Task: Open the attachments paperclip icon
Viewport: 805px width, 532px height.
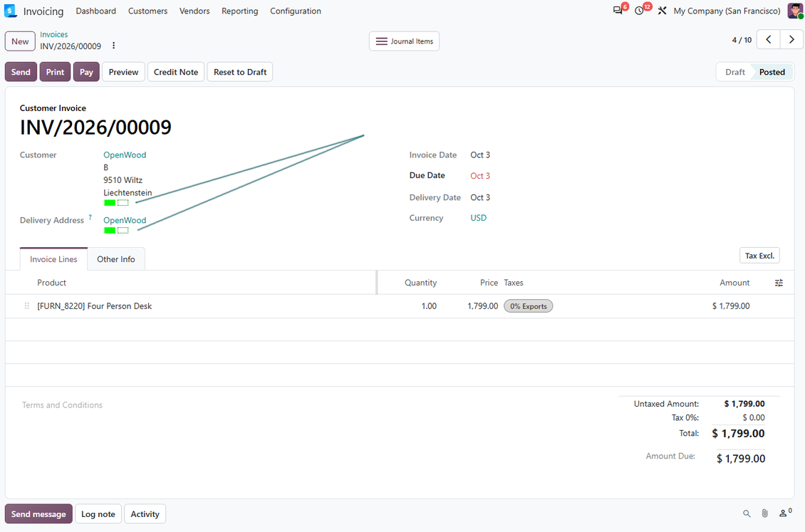Action: click(x=765, y=513)
